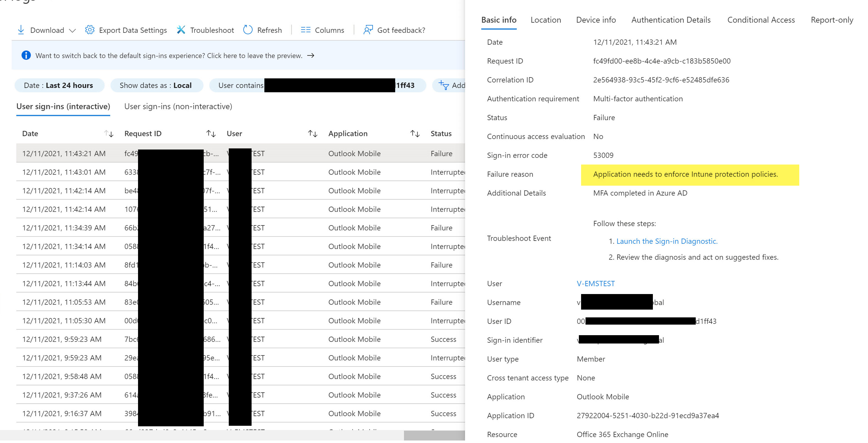This screenshot has width=868, height=443.
Task: Click the Download icon
Action: (x=21, y=30)
